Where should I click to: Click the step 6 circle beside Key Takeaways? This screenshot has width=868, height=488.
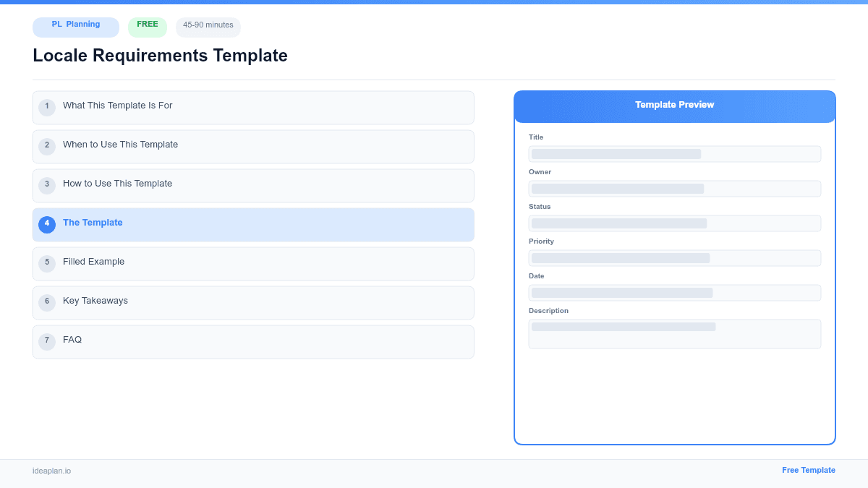coord(47,301)
